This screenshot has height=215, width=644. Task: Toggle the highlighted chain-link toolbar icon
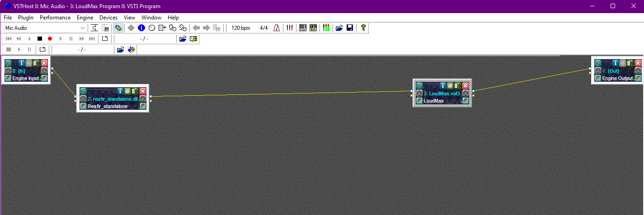[x=118, y=28]
